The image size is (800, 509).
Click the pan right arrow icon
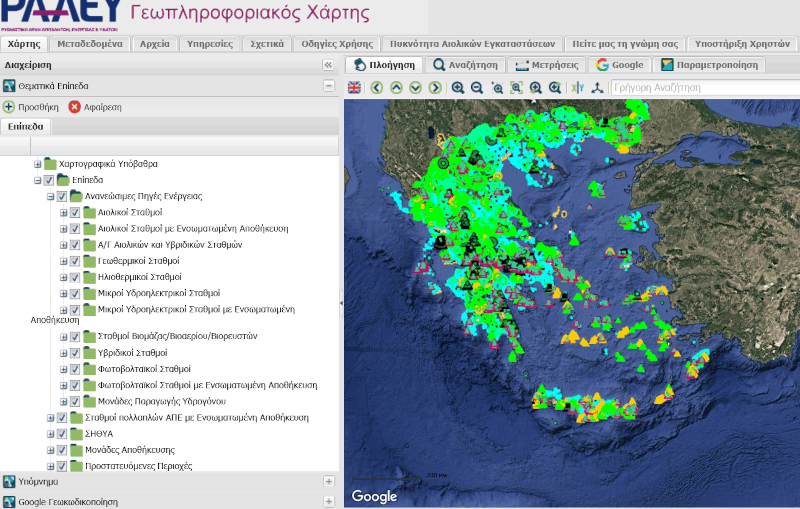click(434, 88)
